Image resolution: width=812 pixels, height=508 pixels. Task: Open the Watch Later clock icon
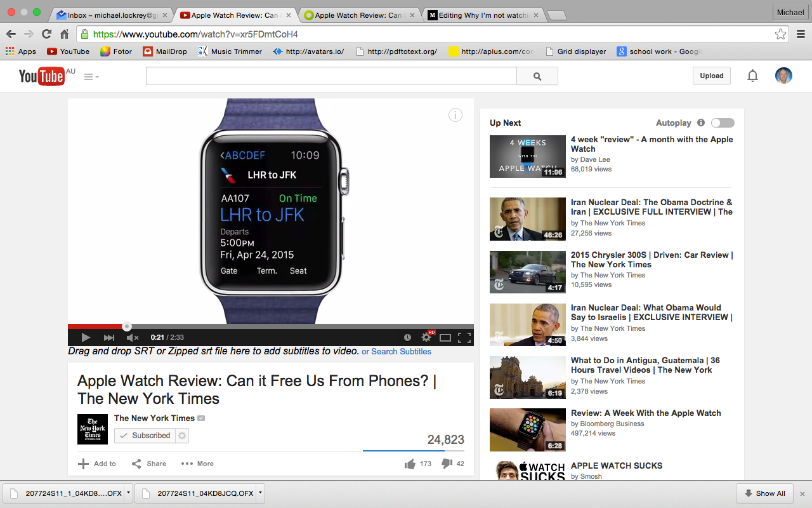point(408,337)
